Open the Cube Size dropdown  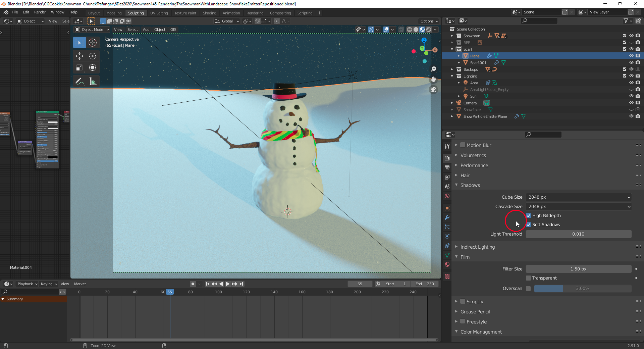tap(578, 197)
